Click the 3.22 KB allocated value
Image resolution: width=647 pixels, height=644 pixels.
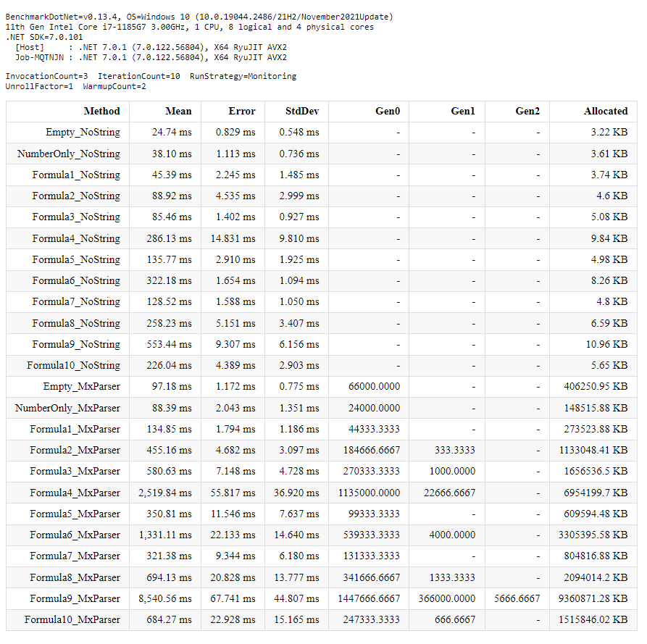click(x=609, y=133)
